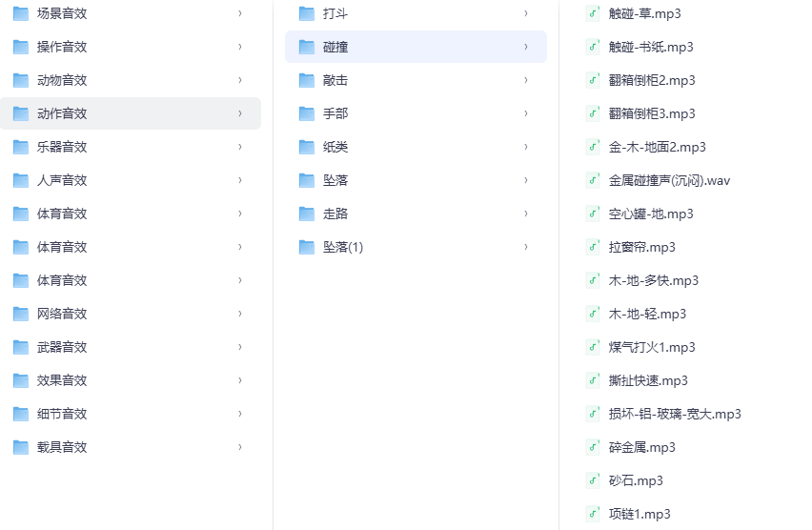The image size is (812, 530).
Task: Open the 人声音效 folder
Action: tap(62, 180)
